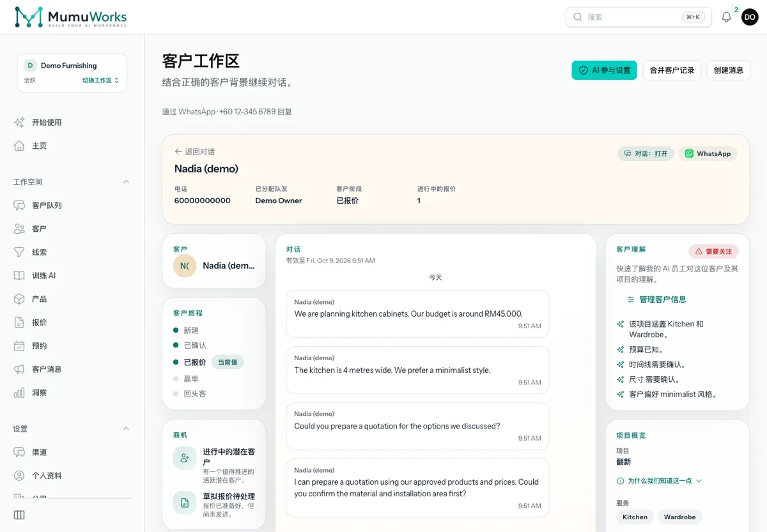Open the 开始使用 sparkle icon
This screenshot has height=532, width=767.
pos(19,122)
